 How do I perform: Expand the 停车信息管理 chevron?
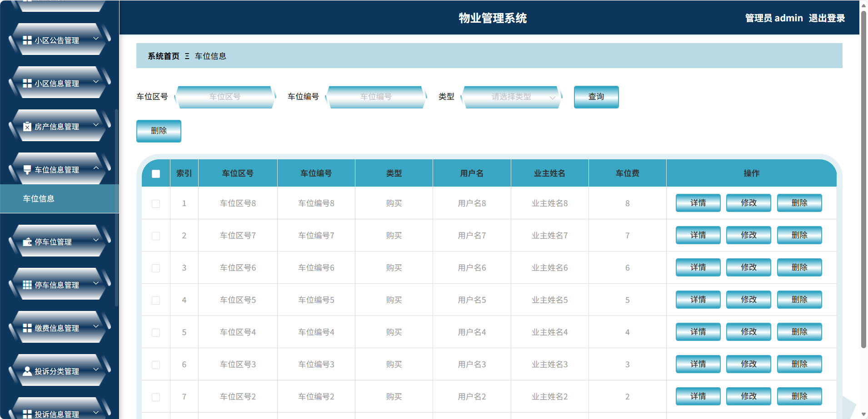[96, 283]
